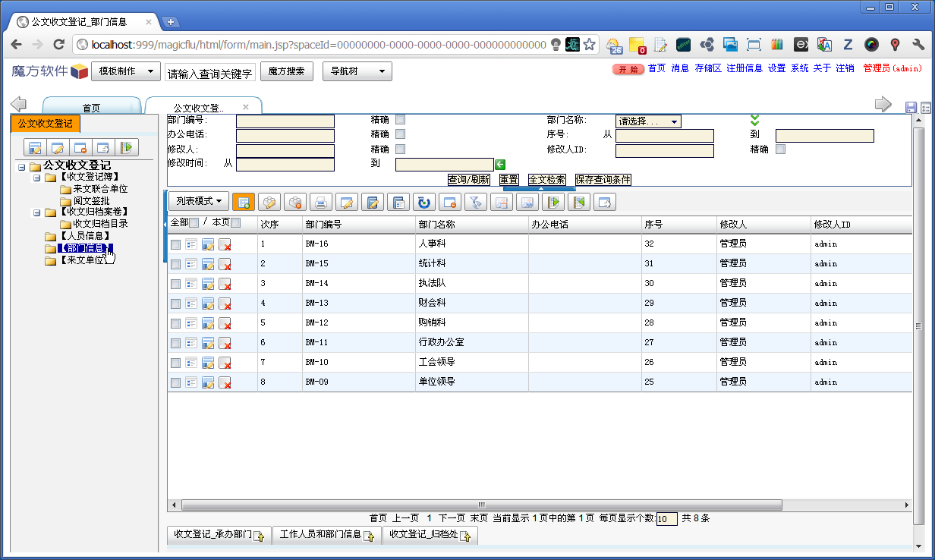Viewport: 935px width, 560px height.
Task: Click the 查询/刷新 button
Action: (x=468, y=180)
